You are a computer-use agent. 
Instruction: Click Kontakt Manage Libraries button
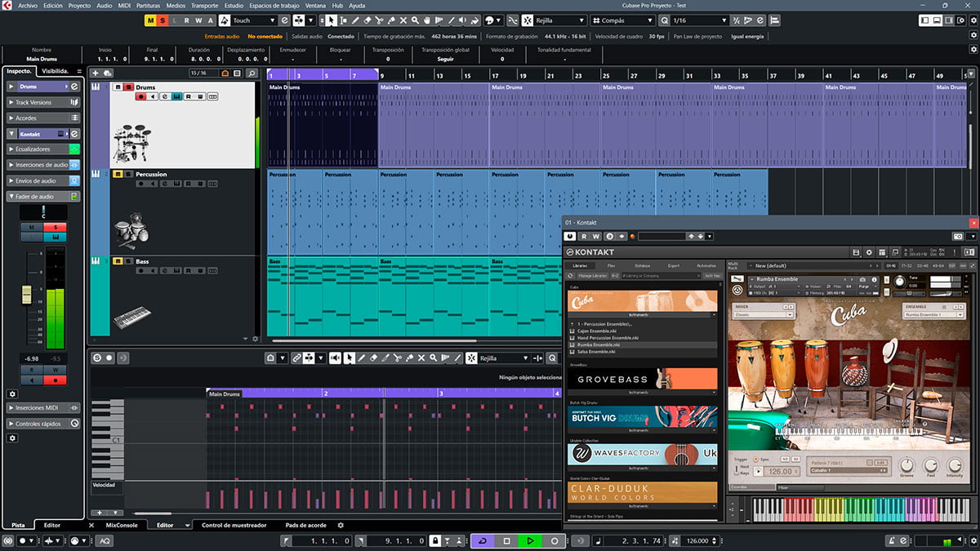point(592,275)
